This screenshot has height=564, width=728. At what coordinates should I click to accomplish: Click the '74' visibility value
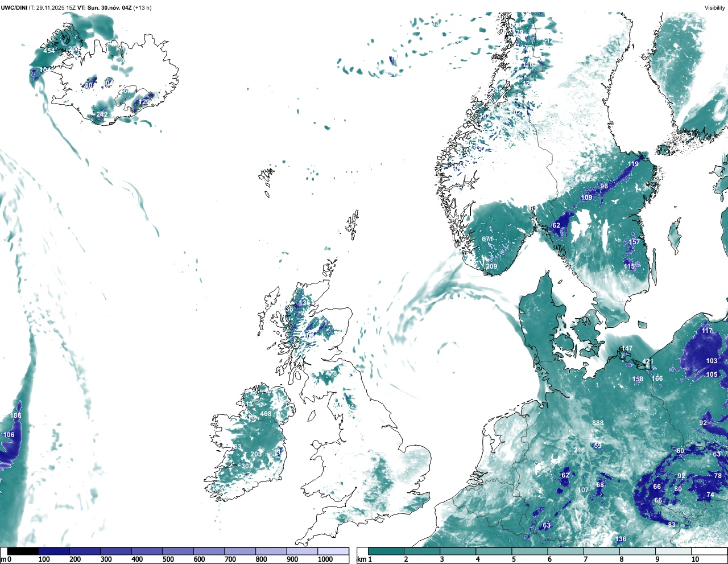[710, 495]
